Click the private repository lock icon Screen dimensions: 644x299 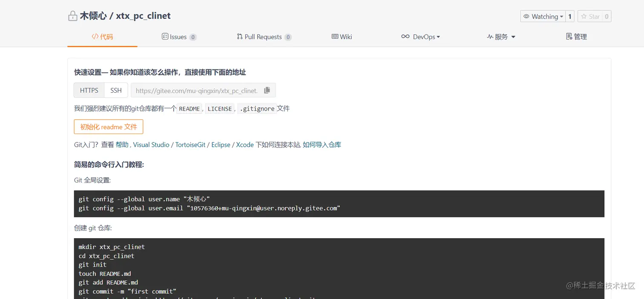[73, 16]
